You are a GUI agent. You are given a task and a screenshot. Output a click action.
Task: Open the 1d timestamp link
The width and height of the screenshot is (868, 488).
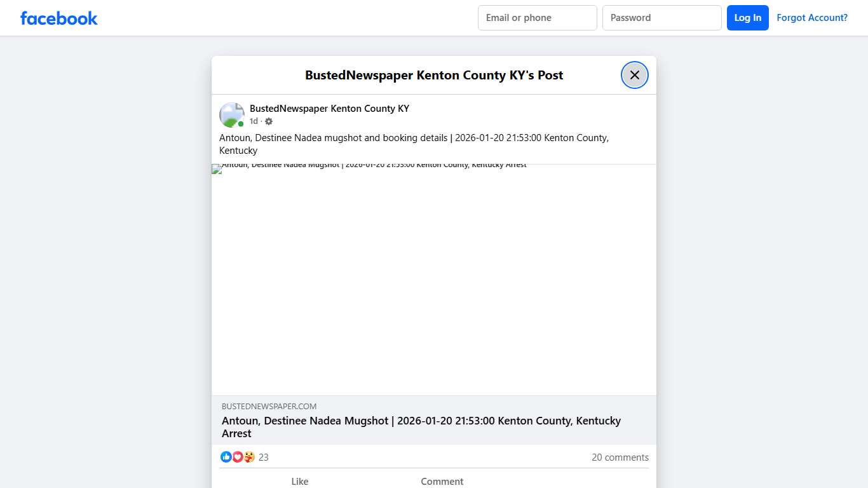click(x=253, y=121)
